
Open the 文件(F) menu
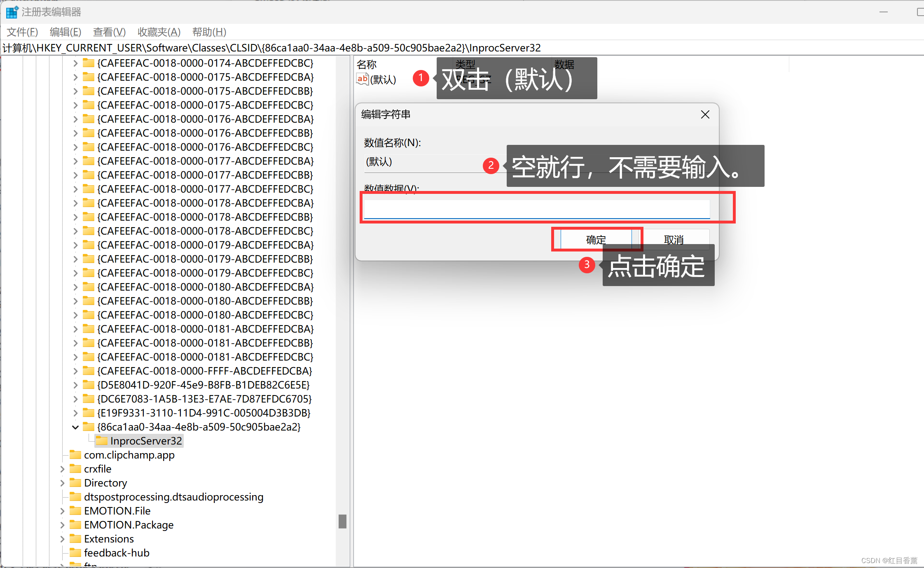tap(22, 32)
